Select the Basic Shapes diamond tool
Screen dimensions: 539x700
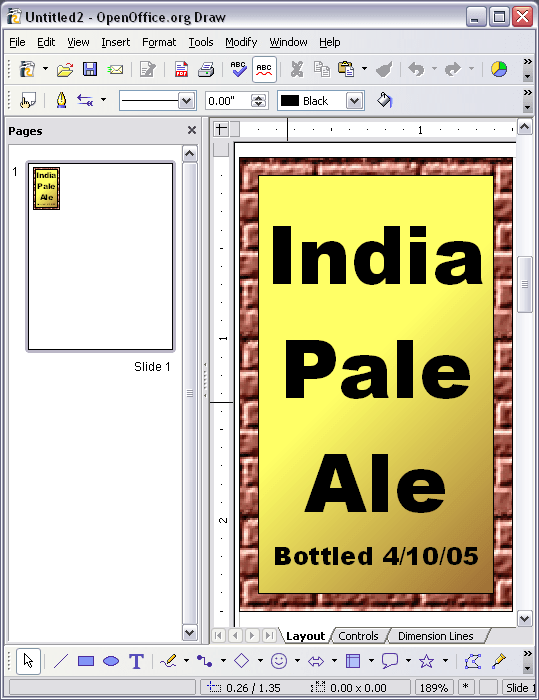242,661
